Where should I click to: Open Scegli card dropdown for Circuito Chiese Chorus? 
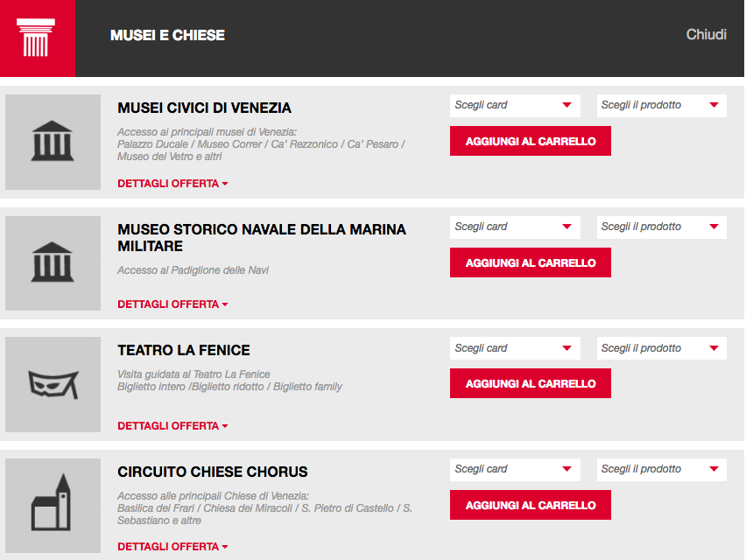coord(515,469)
